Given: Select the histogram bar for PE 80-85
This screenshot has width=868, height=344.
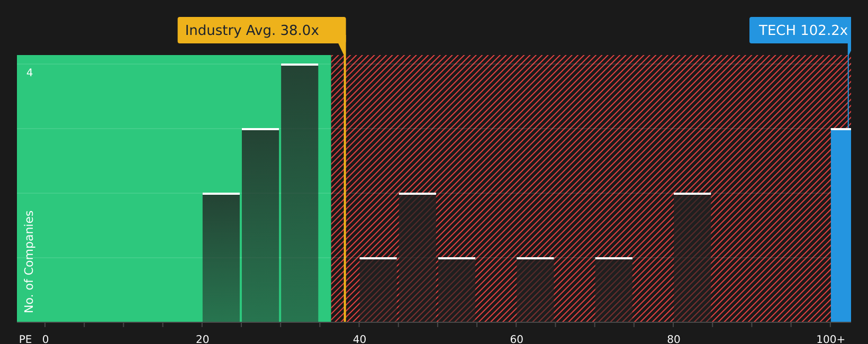Looking at the screenshot, I should [x=692, y=257].
